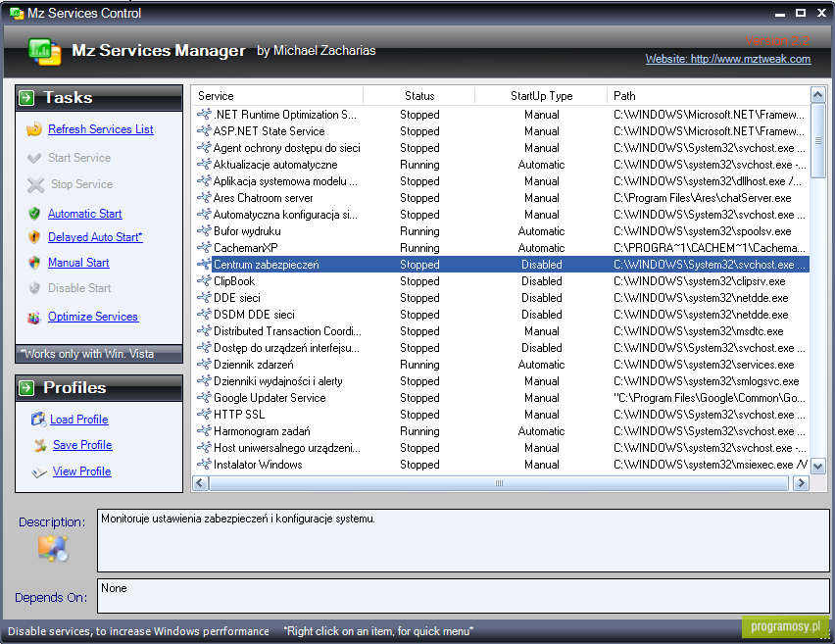Click the horizontal scroll left arrow
Viewport: 835px width, 644px height.
tap(200, 483)
